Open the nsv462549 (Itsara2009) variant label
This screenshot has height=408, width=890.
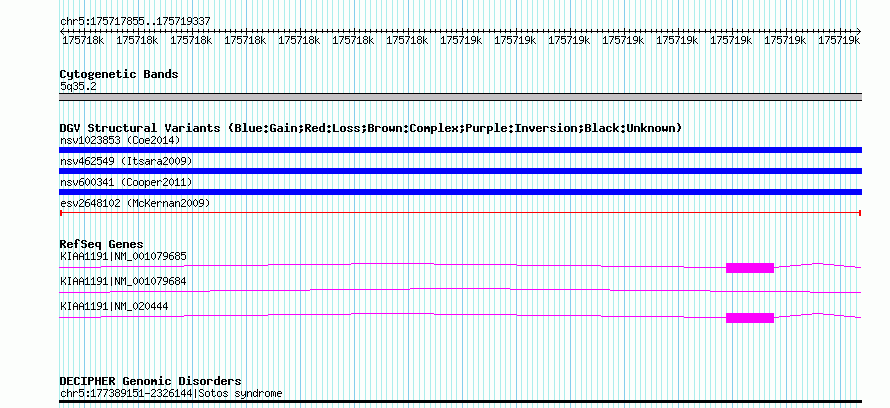coord(126,162)
